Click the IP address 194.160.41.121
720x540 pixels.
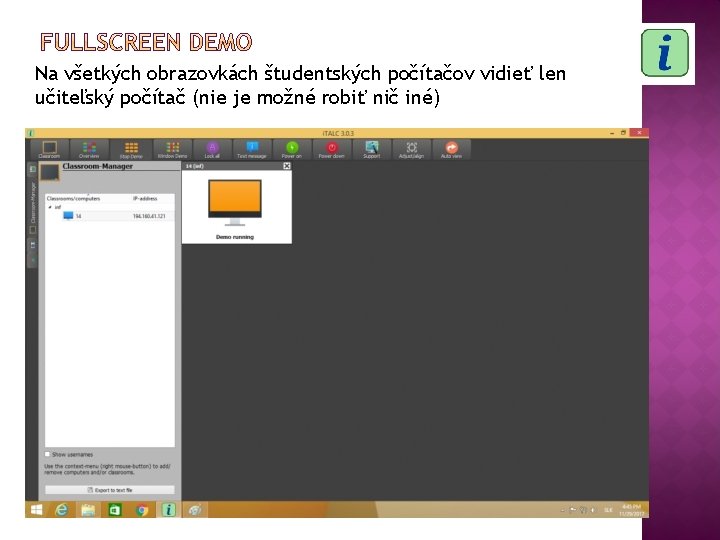[149, 216]
